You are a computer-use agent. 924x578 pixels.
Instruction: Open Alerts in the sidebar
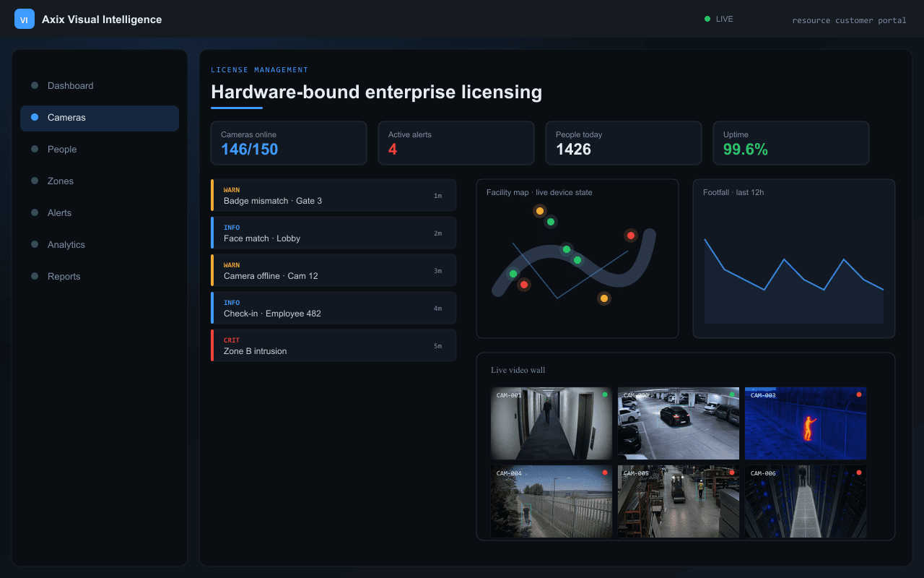tap(100, 212)
